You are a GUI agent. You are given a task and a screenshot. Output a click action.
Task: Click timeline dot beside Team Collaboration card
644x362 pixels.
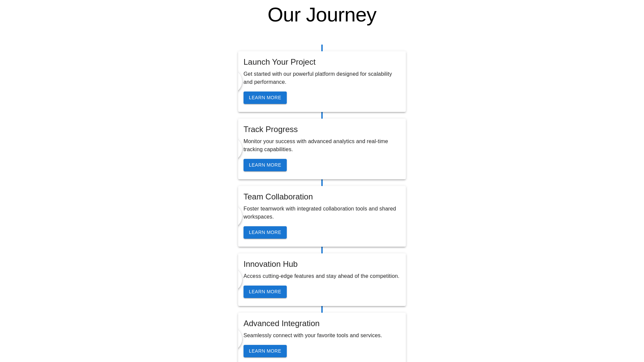[239, 217]
